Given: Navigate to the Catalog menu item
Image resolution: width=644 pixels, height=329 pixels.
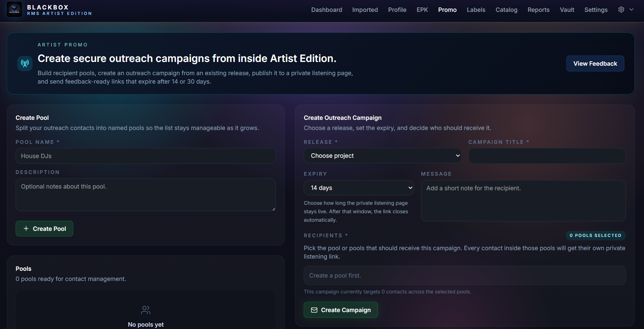Looking at the screenshot, I should [x=506, y=9].
